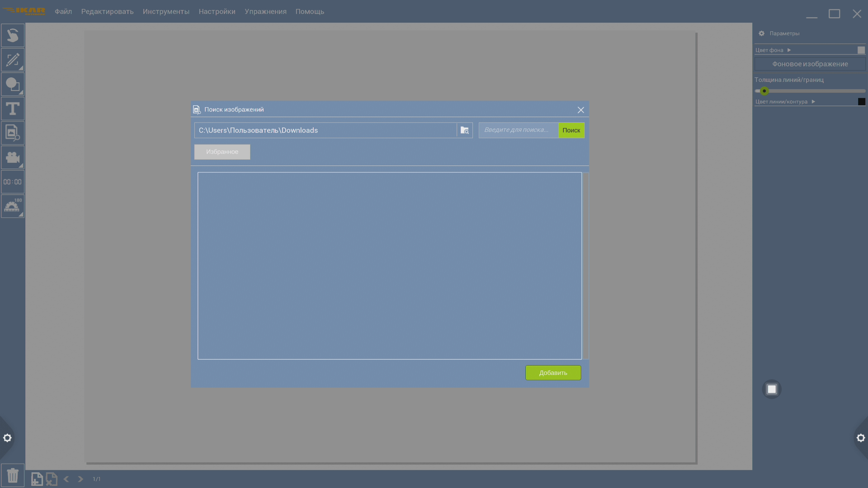Click the page counter 1/1

point(97,479)
